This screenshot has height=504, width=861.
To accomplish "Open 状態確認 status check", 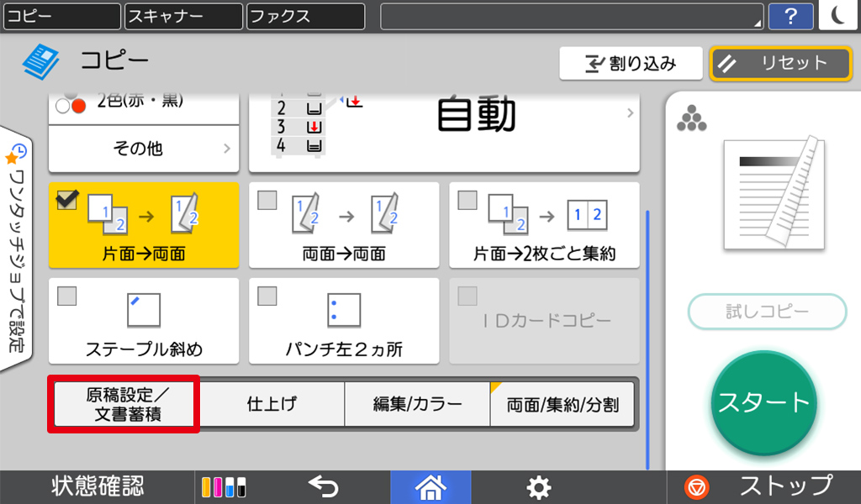I will (x=98, y=487).
